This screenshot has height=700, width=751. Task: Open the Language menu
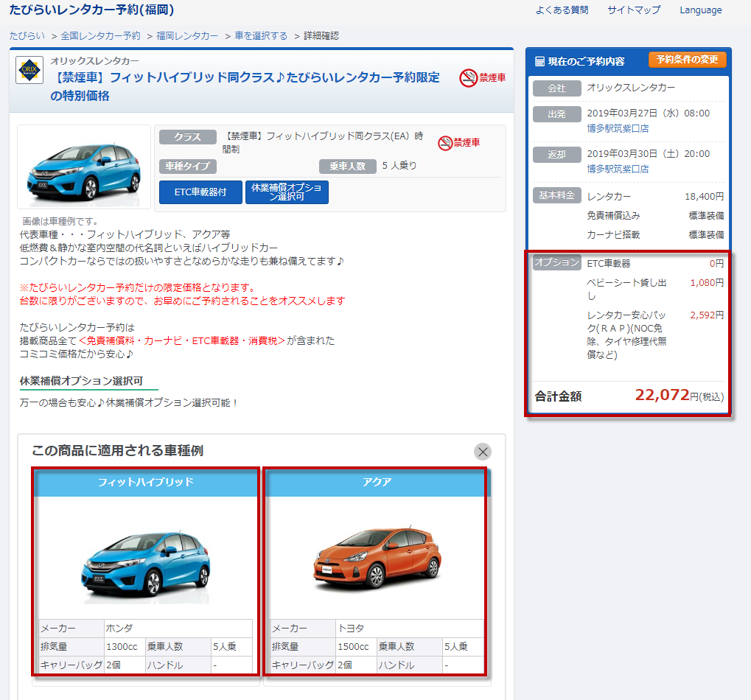pyautogui.click(x=701, y=10)
